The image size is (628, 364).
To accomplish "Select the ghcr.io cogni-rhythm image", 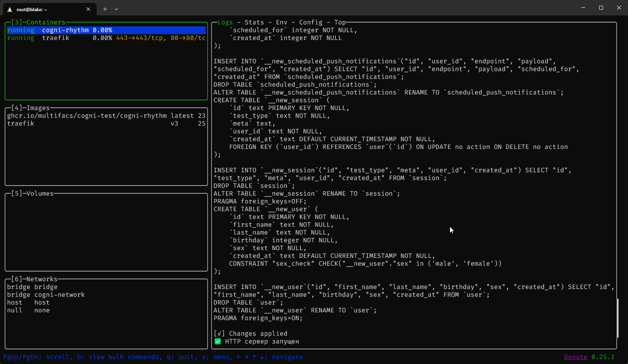I will pyautogui.click(x=106, y=116).
